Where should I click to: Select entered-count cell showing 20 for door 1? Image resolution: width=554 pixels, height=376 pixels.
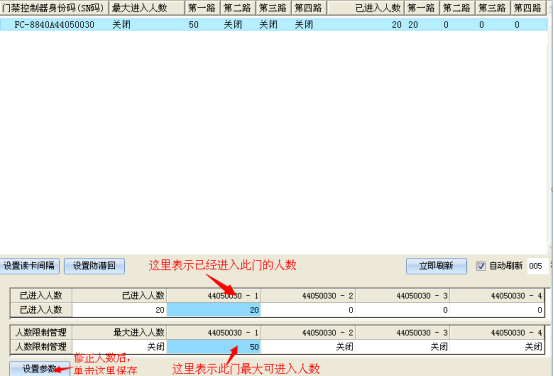[214, 310]
